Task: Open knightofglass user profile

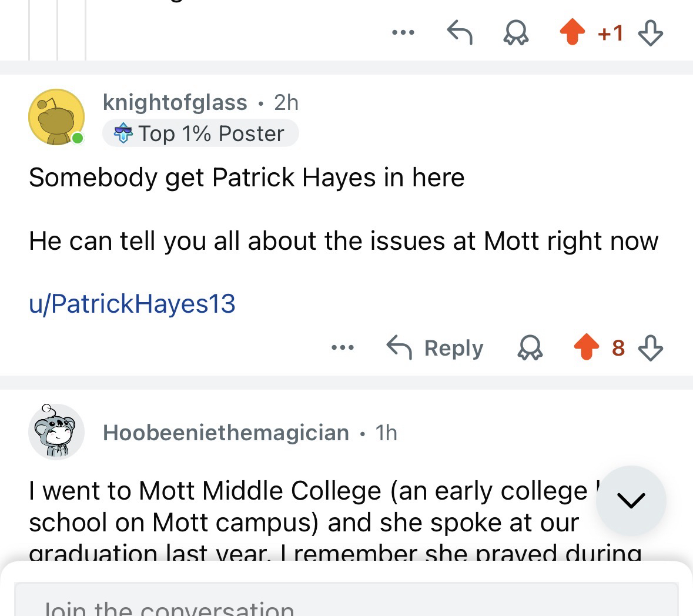Action: pos(175,102)
